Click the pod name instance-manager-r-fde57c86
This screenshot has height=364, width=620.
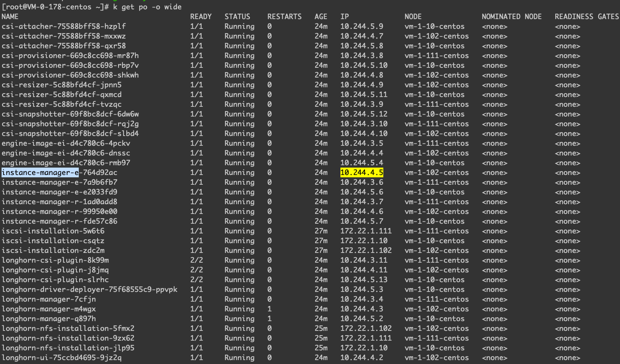(59, 221)
